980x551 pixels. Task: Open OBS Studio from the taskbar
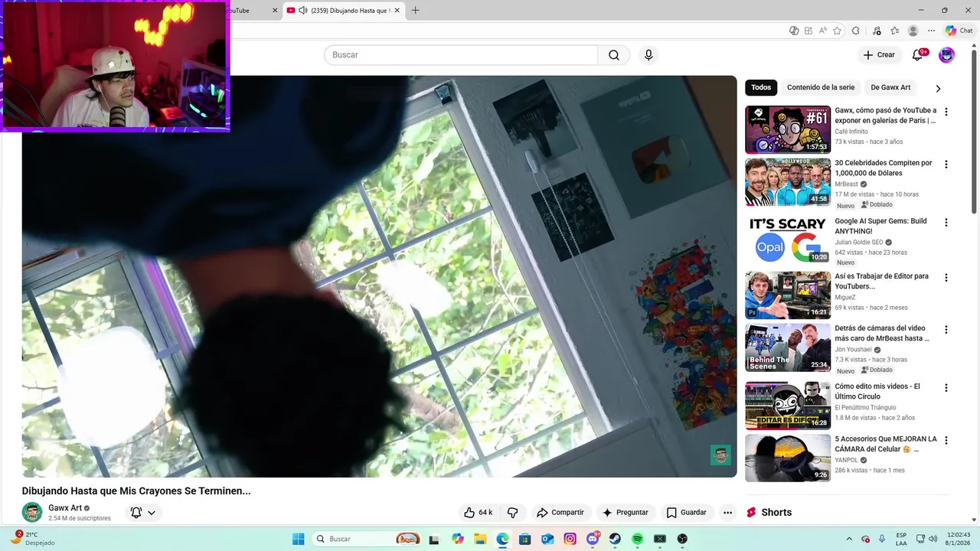click(x=682, y=539)
